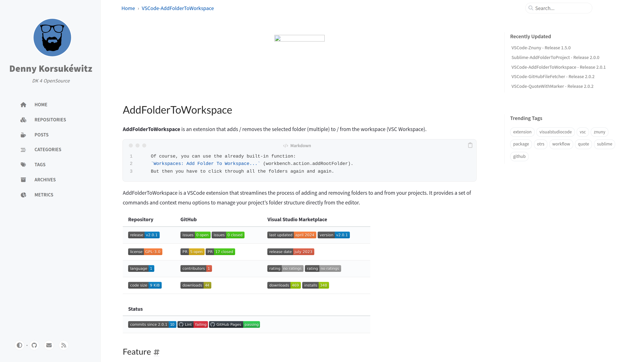The height and width of the screenshot is (362, 644).
Task: Click the RSS feed icon
Action: [64, 345]
